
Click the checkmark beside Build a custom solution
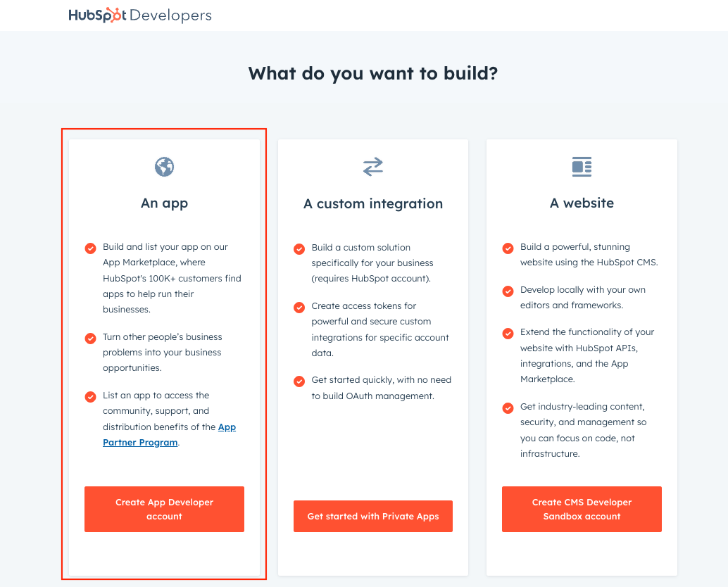pos(299,248)
